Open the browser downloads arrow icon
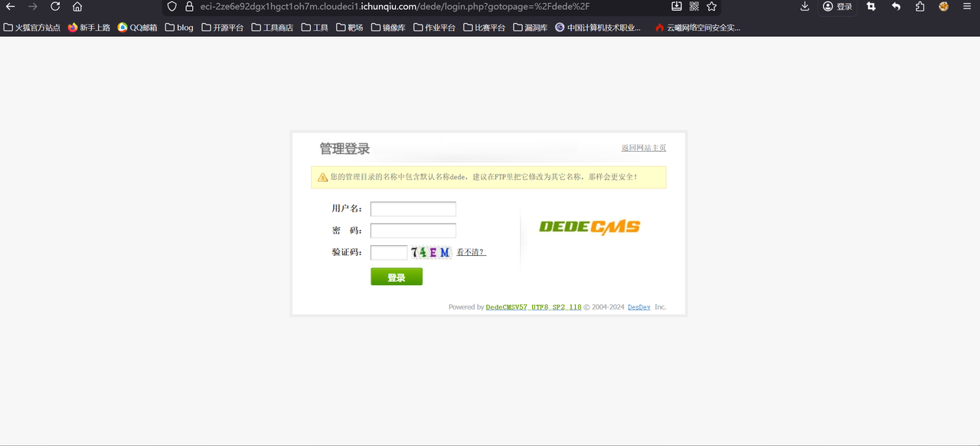This screenshot has height=446, width=980. click(x=805, y=6)
